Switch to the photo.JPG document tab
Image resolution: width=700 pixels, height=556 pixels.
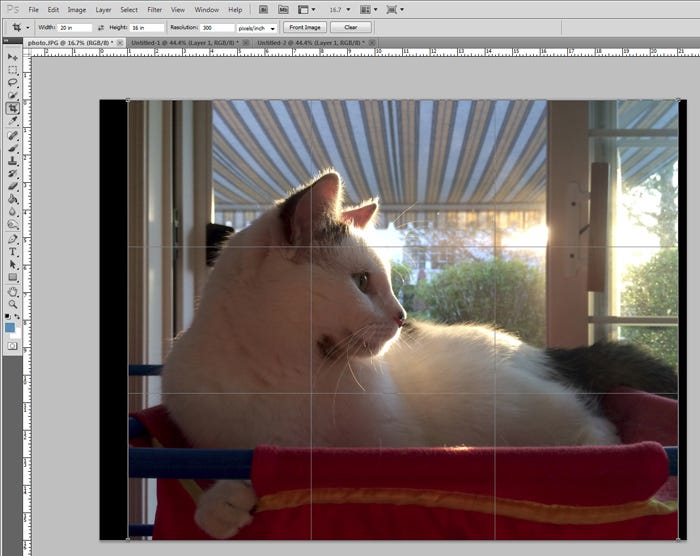(71, 42)
